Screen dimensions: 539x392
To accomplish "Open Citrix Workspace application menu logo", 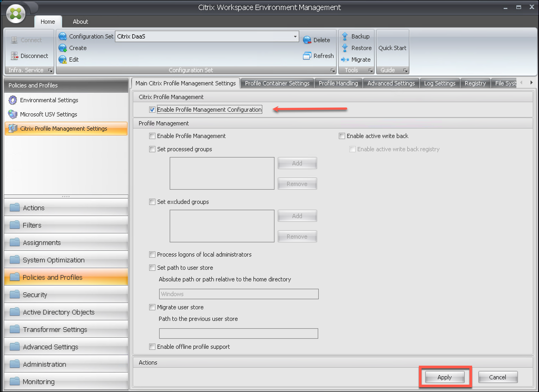I will (x=16, y=13).
